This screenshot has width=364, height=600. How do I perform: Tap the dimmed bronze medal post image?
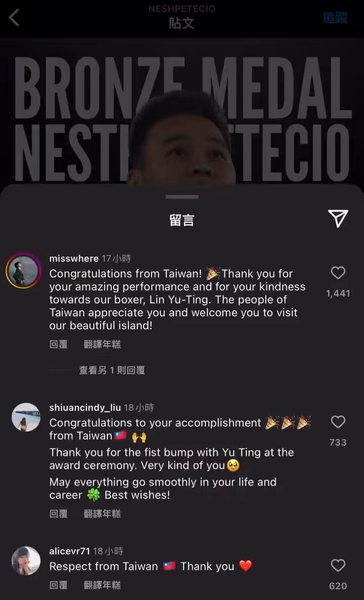pos(182,111)
